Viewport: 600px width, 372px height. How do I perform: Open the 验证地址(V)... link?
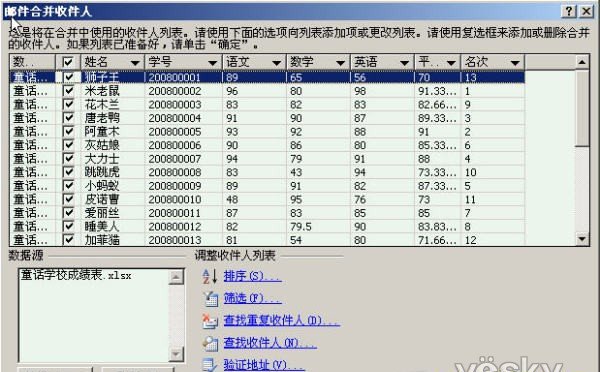[x=264, y=365]
